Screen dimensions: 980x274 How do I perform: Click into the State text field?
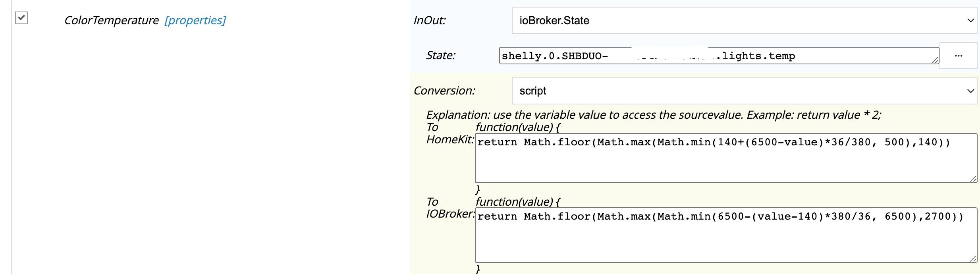(715, 56)
